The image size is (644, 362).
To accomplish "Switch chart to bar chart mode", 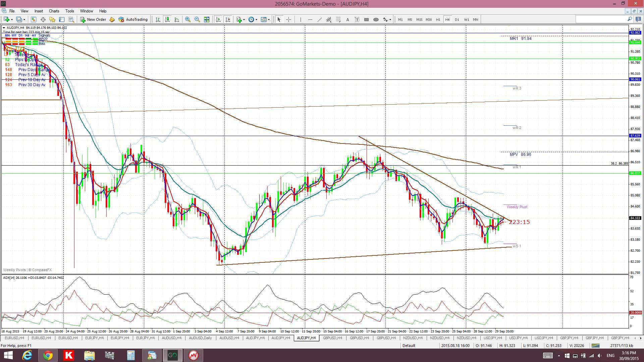I will point(158,19).
